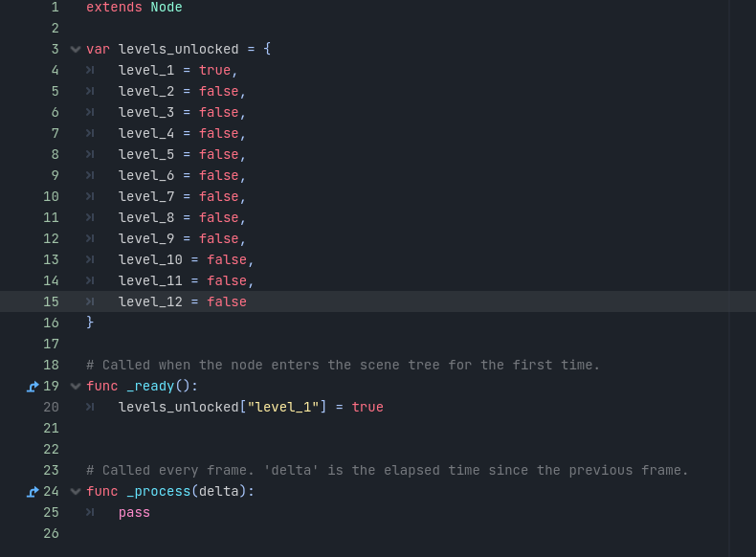This screenshot has height=557, width=756.
Task: Click the "level_1" string in _ready
Action: pyautogui.click(x=283, y=407)
